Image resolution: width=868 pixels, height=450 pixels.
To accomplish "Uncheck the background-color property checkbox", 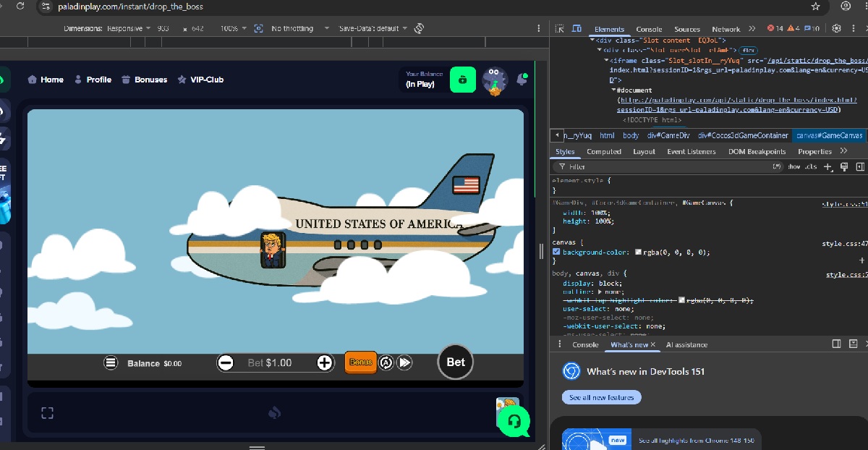I will coord(556,252).
